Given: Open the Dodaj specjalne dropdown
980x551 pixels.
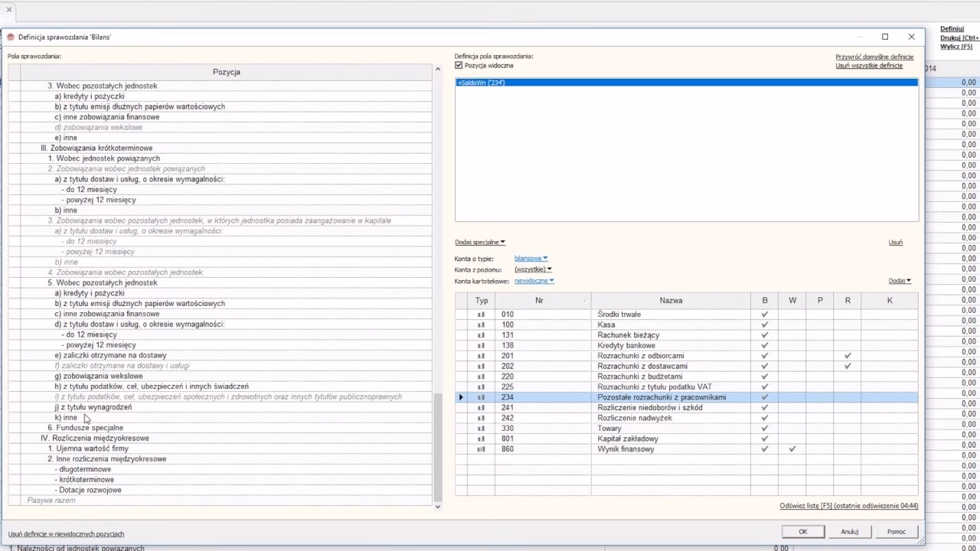Looking at the screenshot, I should pyautogui.click(x=480, y=243).
